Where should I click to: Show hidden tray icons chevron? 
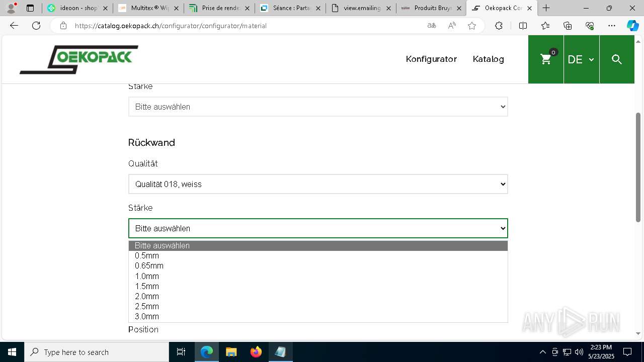coord(542,352)
